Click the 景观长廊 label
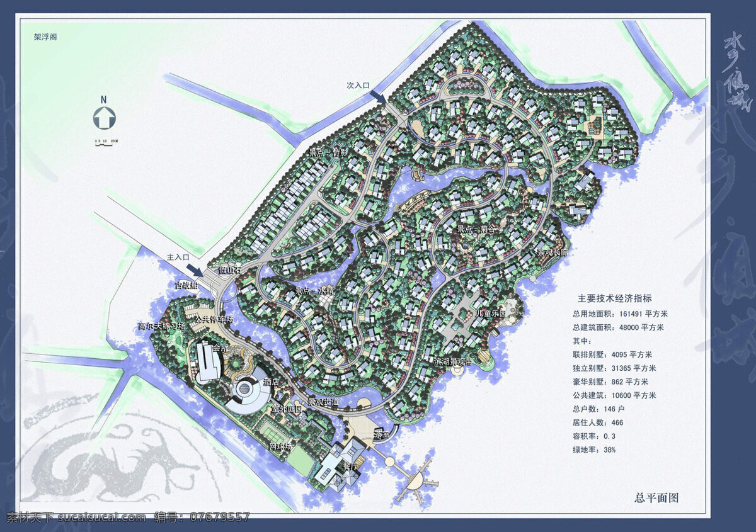Image resolution: width=756 pixels, height=532 pixels. [553, 253]
